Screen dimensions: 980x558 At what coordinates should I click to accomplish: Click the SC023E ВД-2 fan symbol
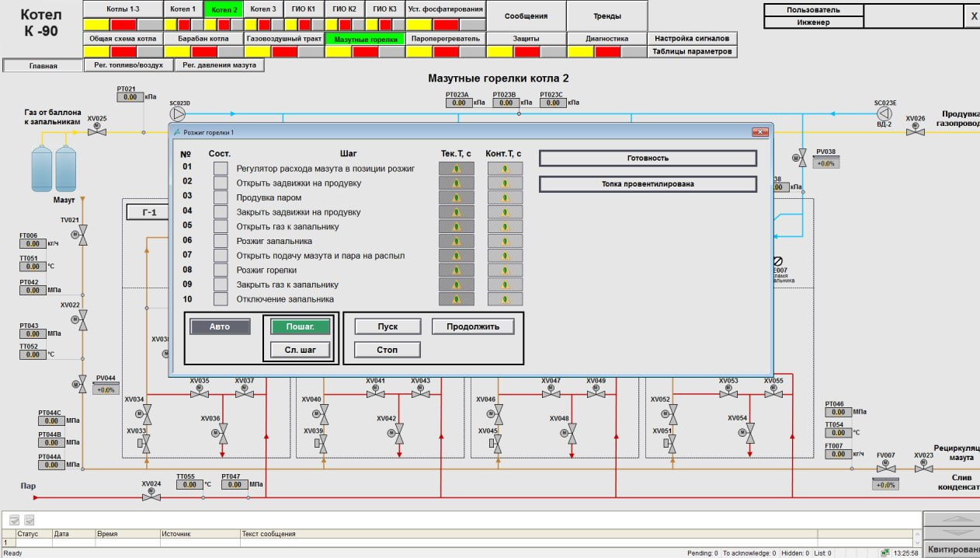[884, 114]
